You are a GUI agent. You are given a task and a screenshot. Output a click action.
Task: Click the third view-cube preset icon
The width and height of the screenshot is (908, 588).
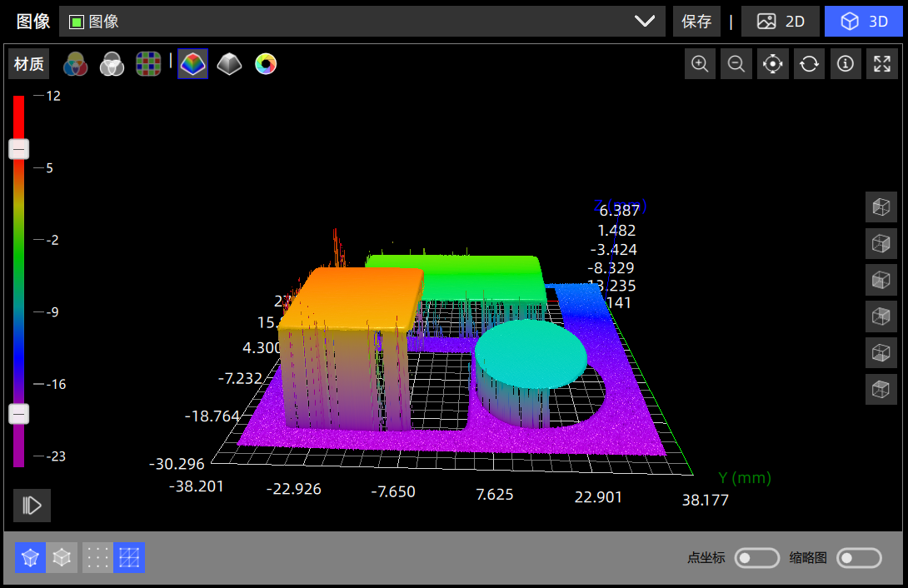881,280
